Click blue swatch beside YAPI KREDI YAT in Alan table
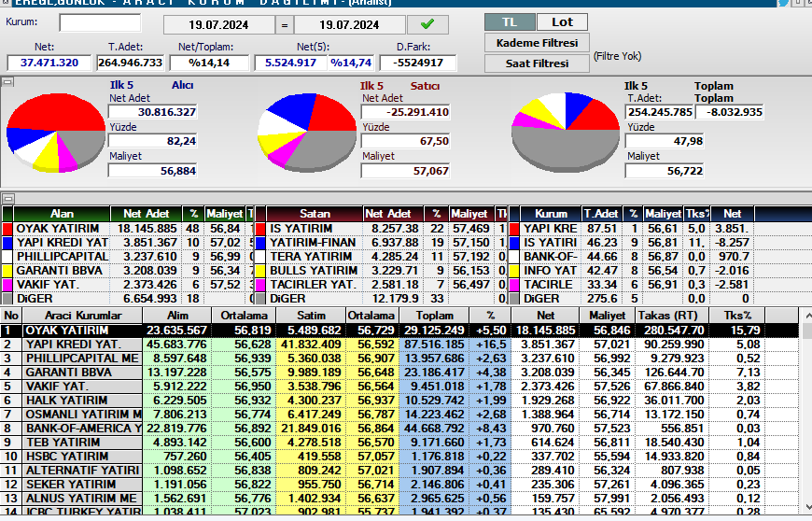 pos(7,243)
